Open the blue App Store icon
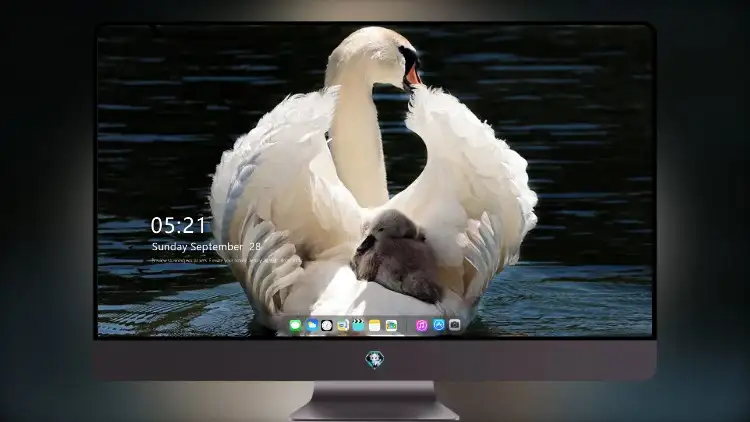Screen dimensions: 750x422 439,325
